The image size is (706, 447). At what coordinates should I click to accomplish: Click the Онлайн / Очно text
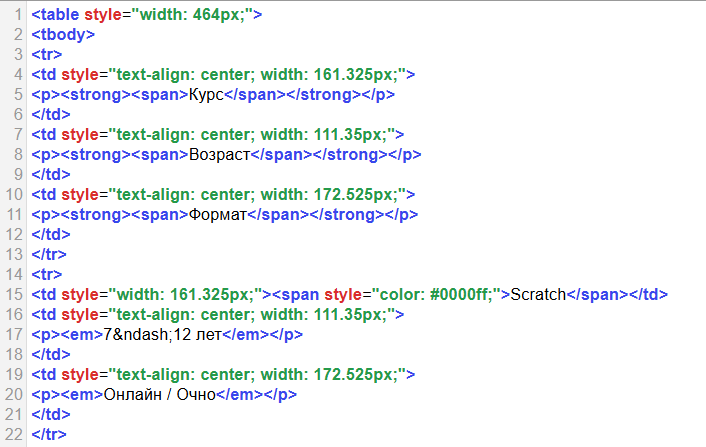pyautogui.click(x=161, y=395)
